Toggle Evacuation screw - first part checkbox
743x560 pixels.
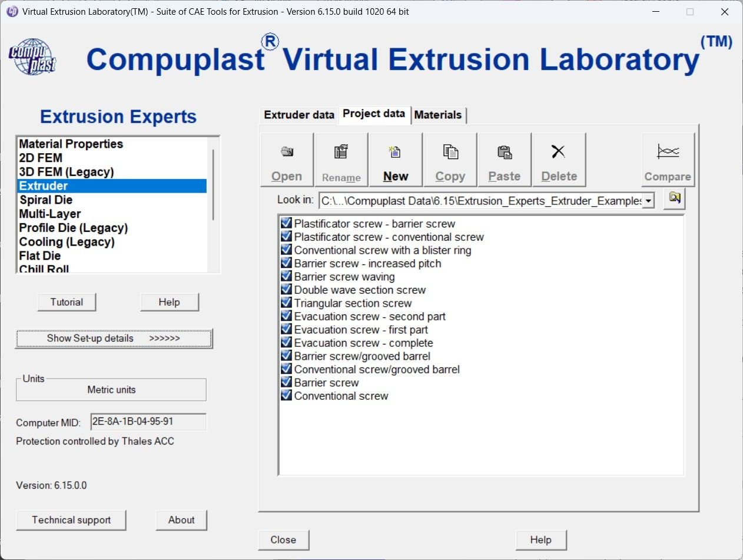pyautogui.click(x=286, y=329)
